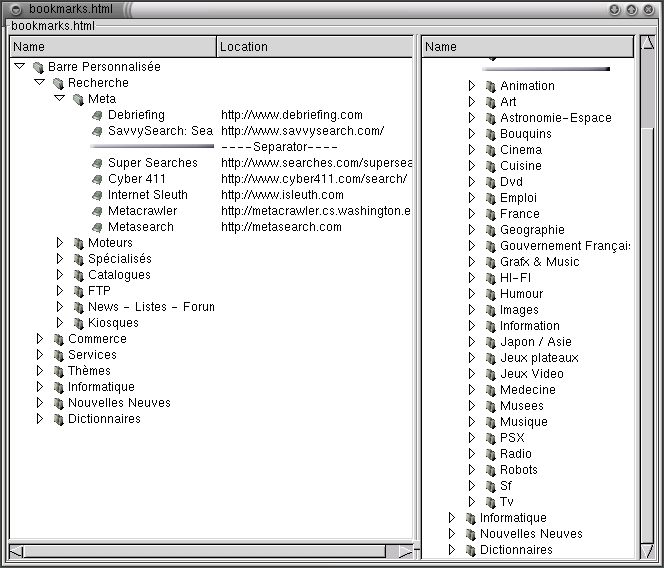Click the Animation folder icon in right pane
This screenshot has height=568, width=664.
click(x=490, y=86)
